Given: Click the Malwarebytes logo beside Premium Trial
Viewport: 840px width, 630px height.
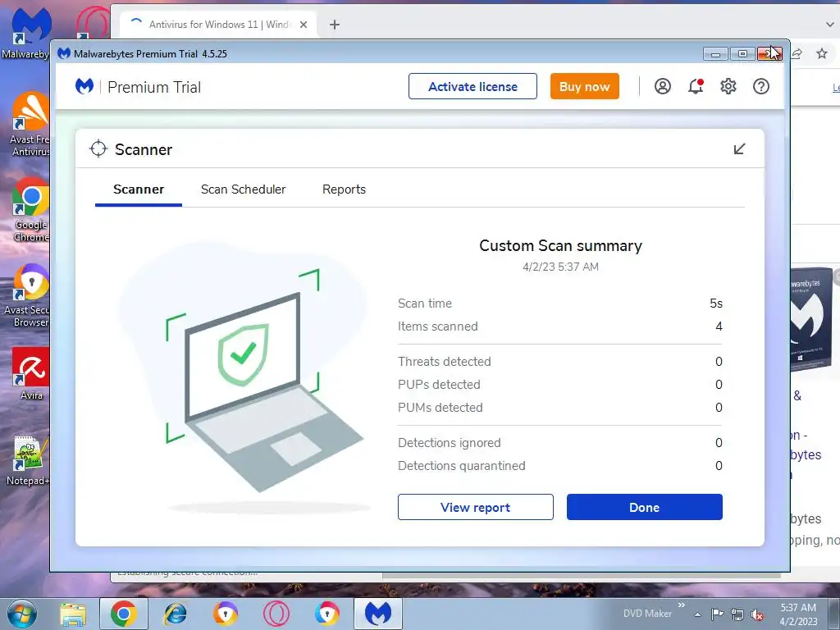Looking at the screenshot, I should [x=84, y=86].
